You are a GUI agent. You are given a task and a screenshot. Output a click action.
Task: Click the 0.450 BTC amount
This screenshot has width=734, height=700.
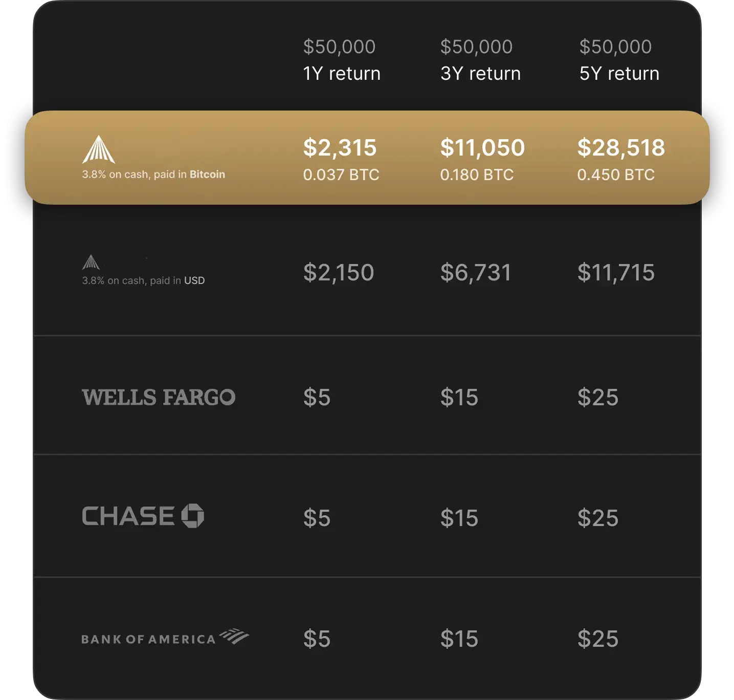[616, 175]
